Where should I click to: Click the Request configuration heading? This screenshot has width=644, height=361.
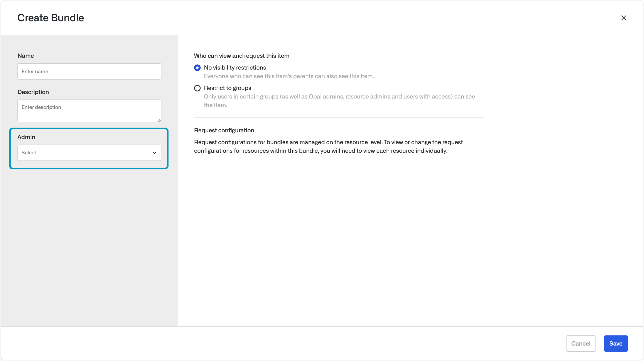[x=224, y=130]
